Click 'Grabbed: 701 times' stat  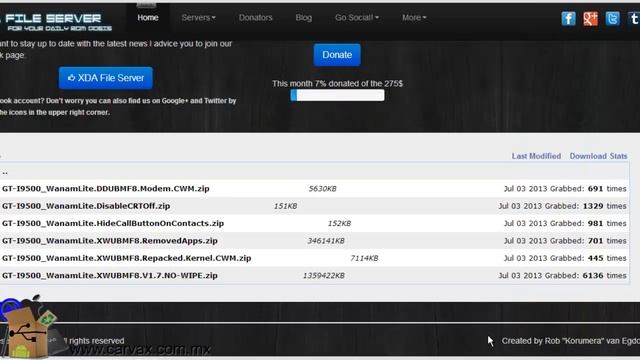(588, 241)
